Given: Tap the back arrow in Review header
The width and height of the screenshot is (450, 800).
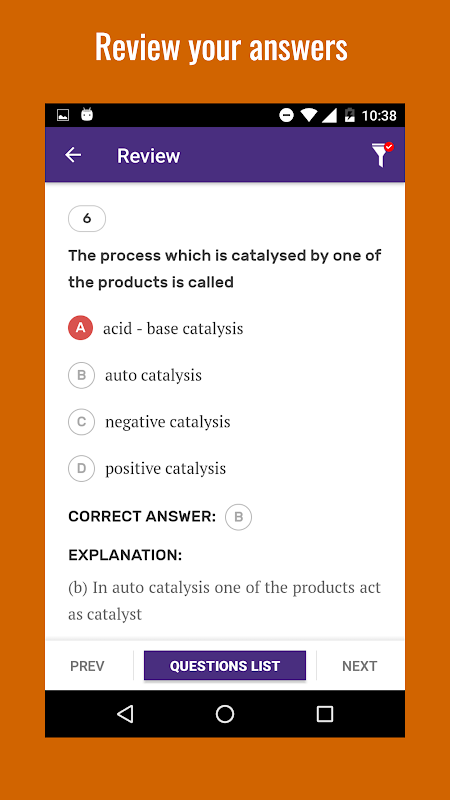Looking at the screenshot, I should [x=73, y=155].
